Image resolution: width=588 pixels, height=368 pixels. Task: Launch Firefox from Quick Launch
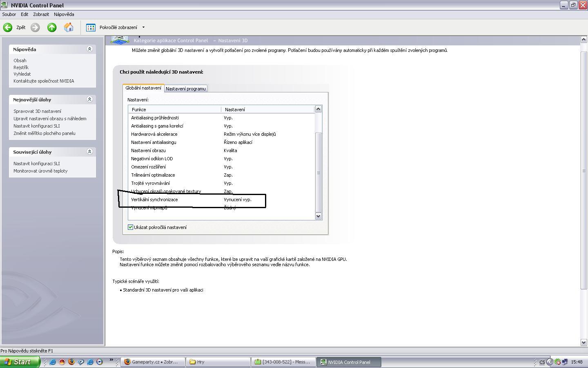(71, 362)
